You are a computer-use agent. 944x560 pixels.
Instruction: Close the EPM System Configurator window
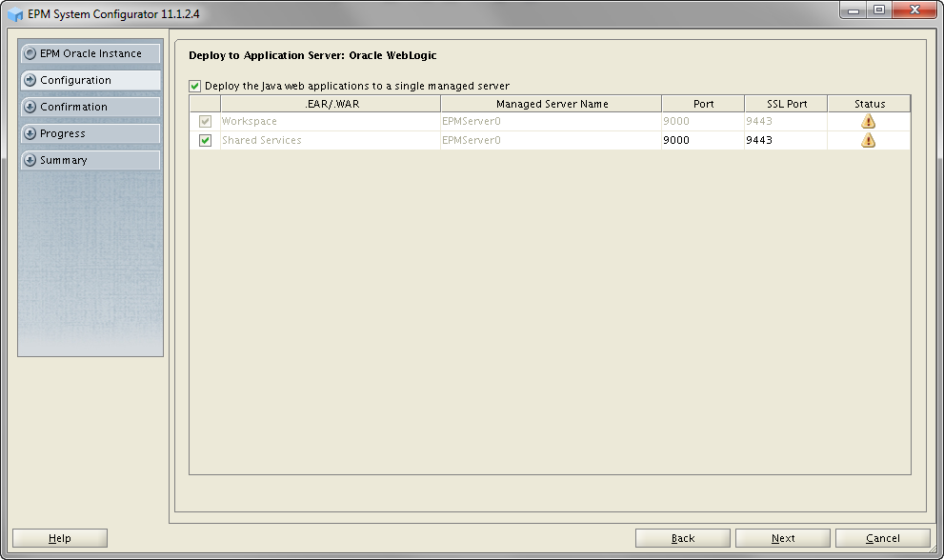pos(914,10)
